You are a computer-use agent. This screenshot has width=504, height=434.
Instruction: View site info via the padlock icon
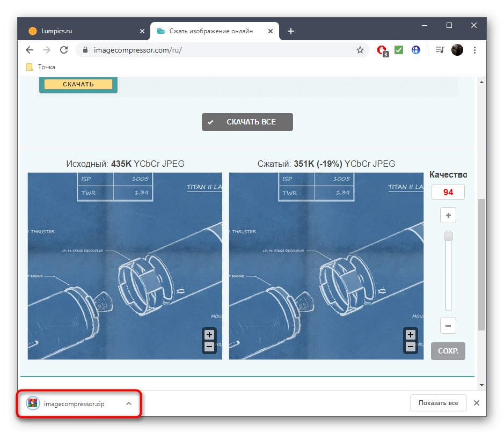point(84,49)
